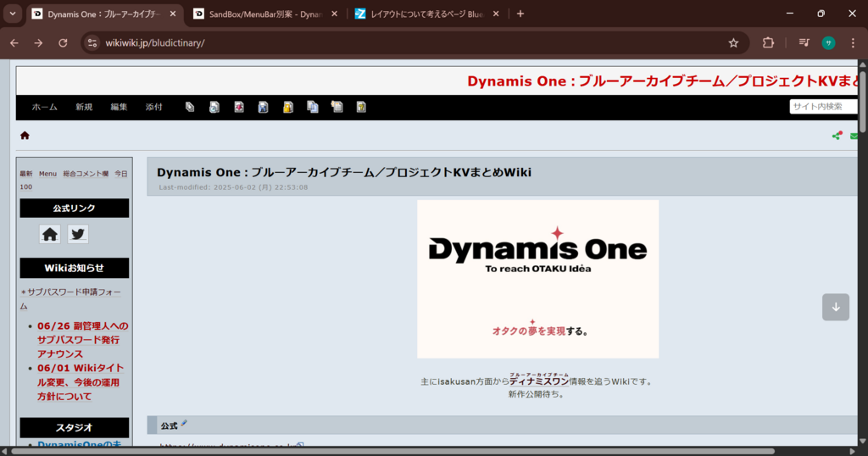Viewport: 868px width, 456px height.
Task: Click the 添付 menu item
Action: point(154,107)
